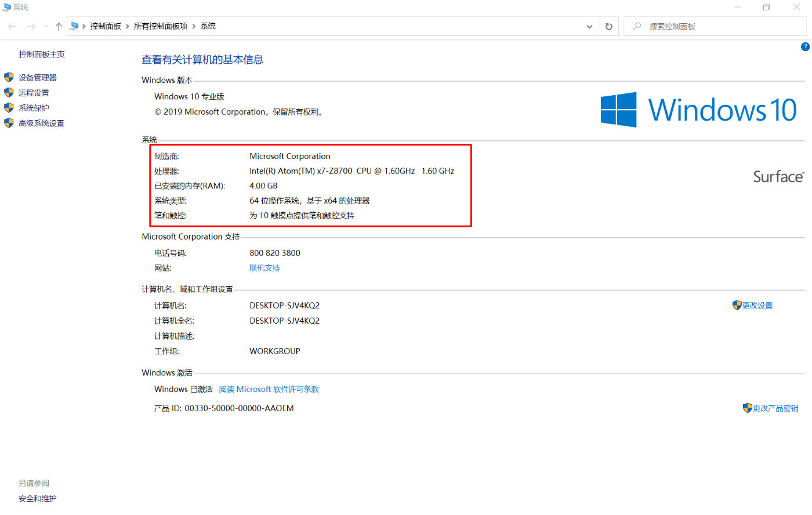Screen dimensions: 812x515
Task: Click the phone number 800 820 3800
Action: pyautogui.click(x=275, y=253)
